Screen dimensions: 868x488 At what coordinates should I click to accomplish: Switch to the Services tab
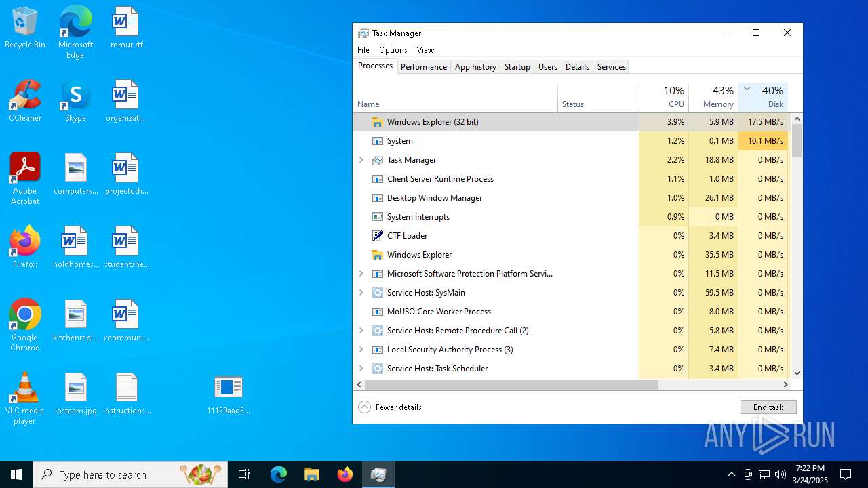coord(612,66)
